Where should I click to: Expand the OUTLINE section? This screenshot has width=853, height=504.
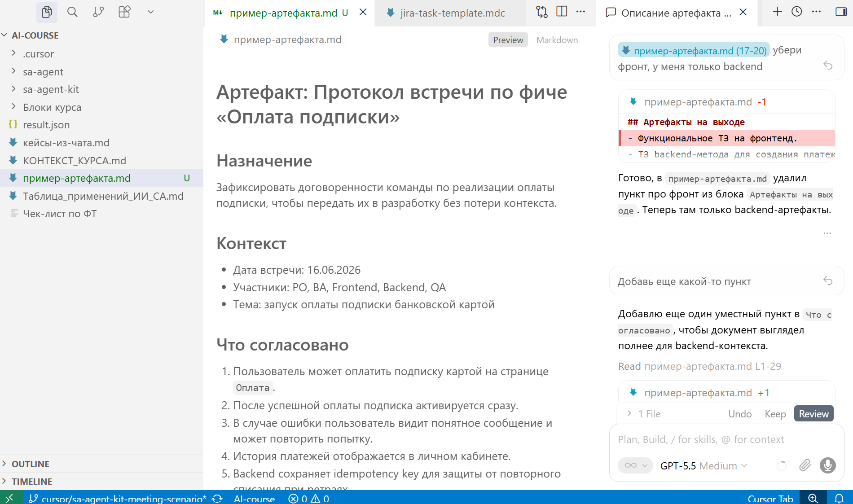(101, 464)
